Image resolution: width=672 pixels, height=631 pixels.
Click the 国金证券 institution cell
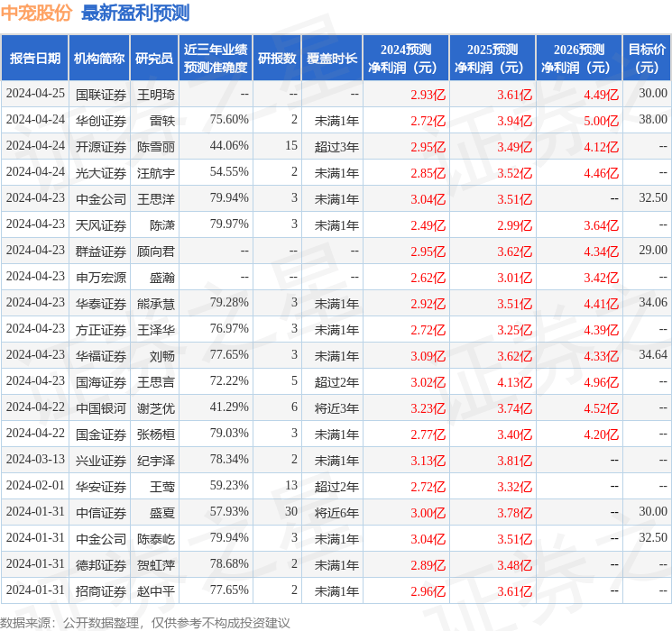click(x=101, y=434)
